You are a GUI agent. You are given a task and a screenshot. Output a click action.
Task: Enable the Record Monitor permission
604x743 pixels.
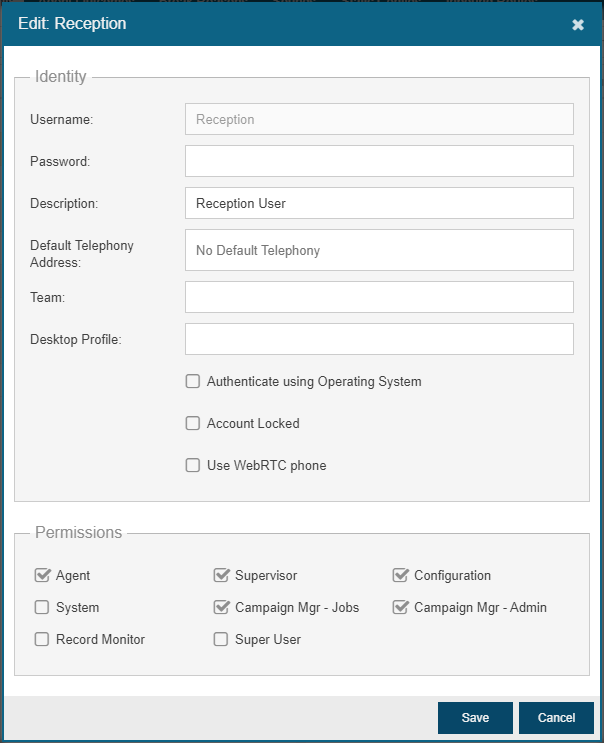[x=42, y=639]
